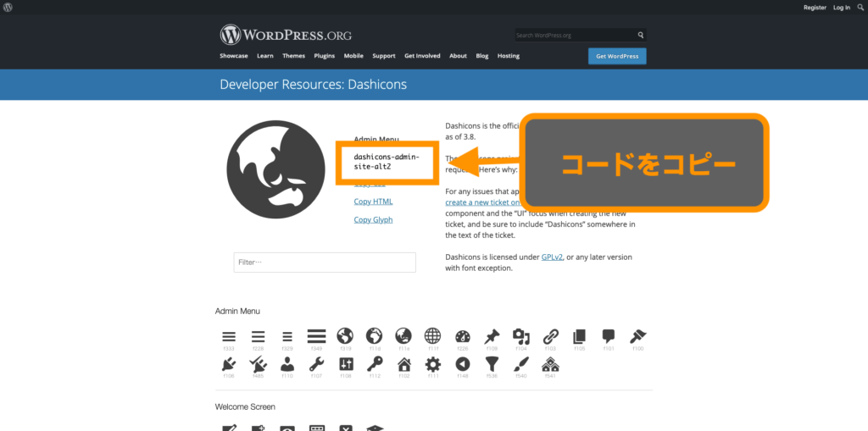The image size is (868, 431).
Task: Open the Blog menu item
Action: pyautogui.click(x=482, y=56)
